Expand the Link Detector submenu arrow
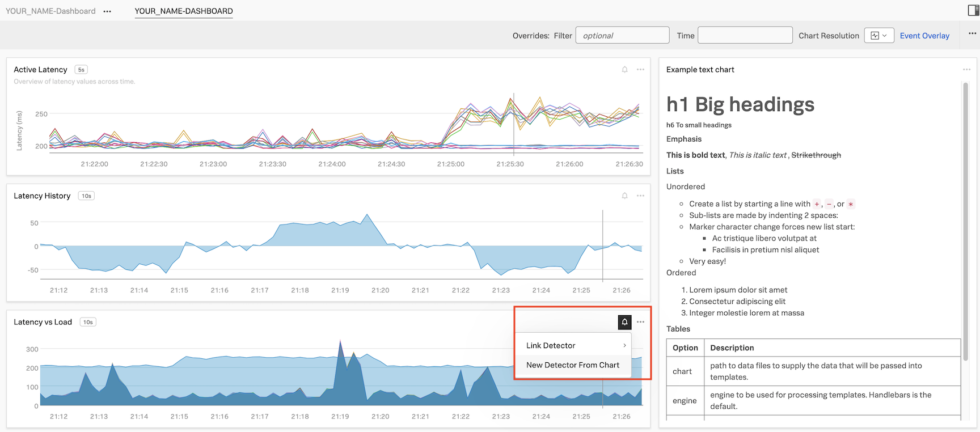This screenshot has height=432, width=980. click(624, 346)
